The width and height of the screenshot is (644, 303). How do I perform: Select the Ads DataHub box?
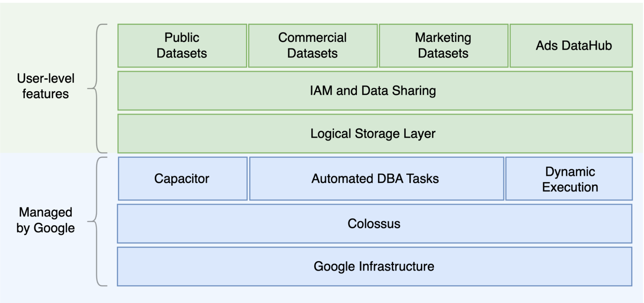[x=571, y=45]
